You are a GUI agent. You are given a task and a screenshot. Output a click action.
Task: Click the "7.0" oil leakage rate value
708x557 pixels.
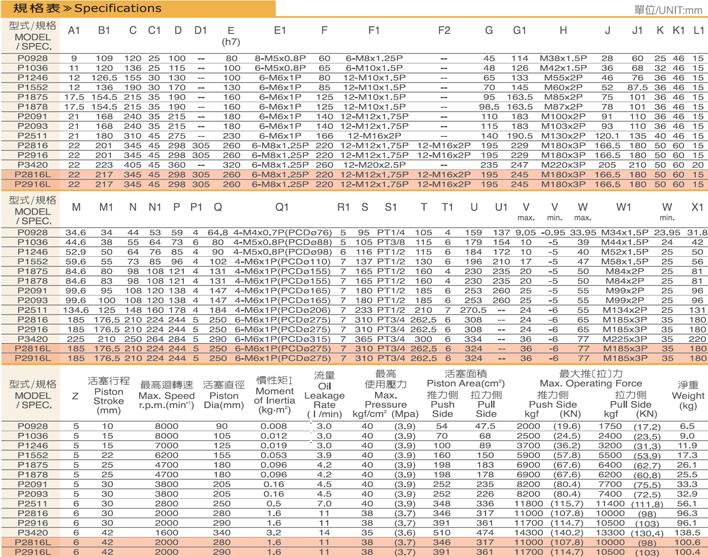[x=324, y=504]
